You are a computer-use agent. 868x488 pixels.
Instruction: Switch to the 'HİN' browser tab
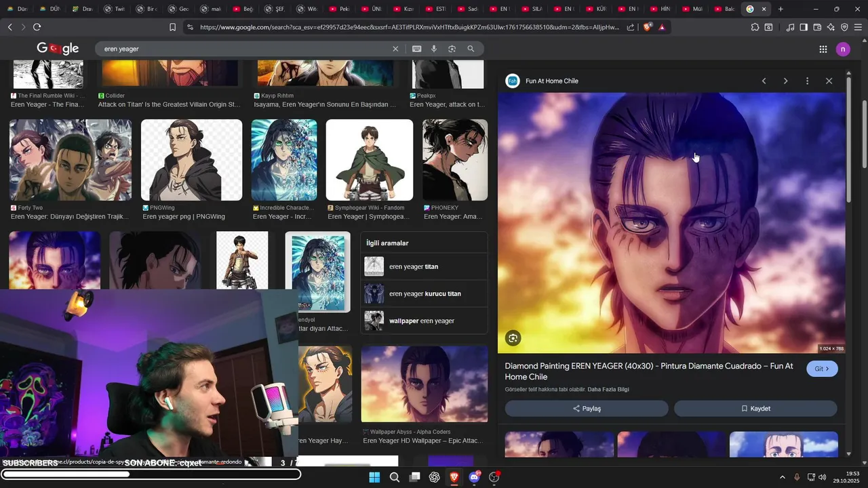point(658,9)
